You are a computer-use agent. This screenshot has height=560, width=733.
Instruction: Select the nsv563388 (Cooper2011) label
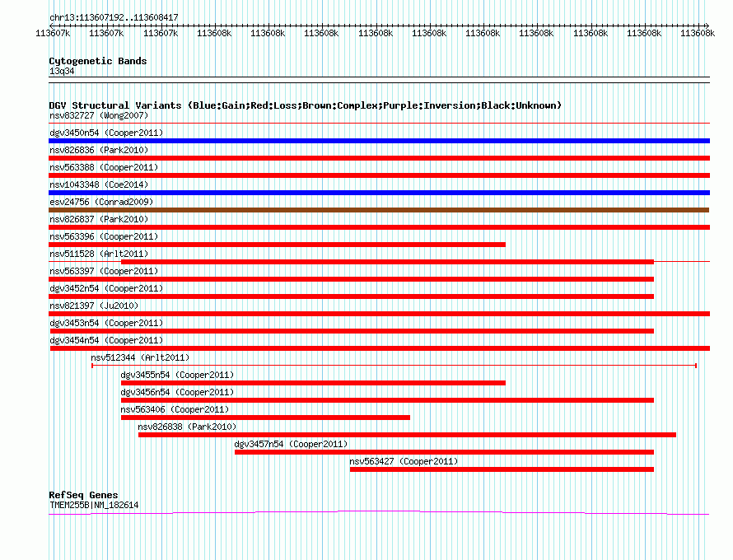click(x=104, y=167)
